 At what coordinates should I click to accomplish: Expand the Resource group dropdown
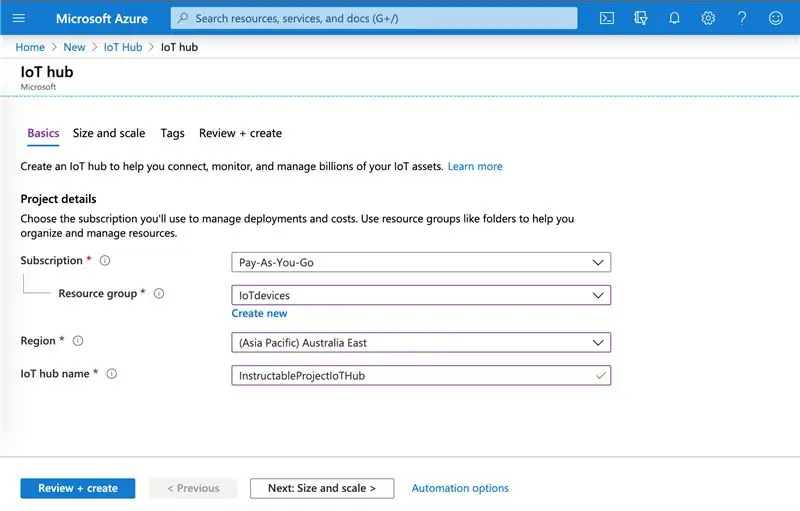421,295
